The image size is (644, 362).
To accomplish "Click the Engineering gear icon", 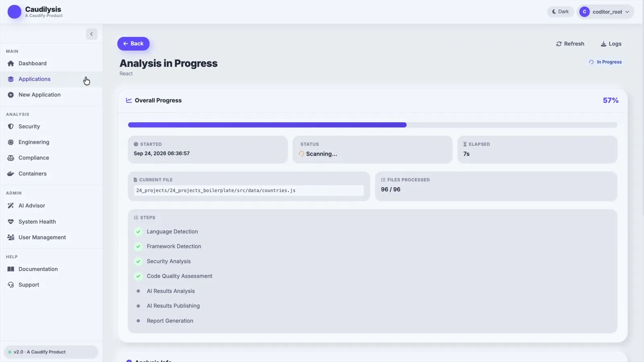I will (11, 142).
